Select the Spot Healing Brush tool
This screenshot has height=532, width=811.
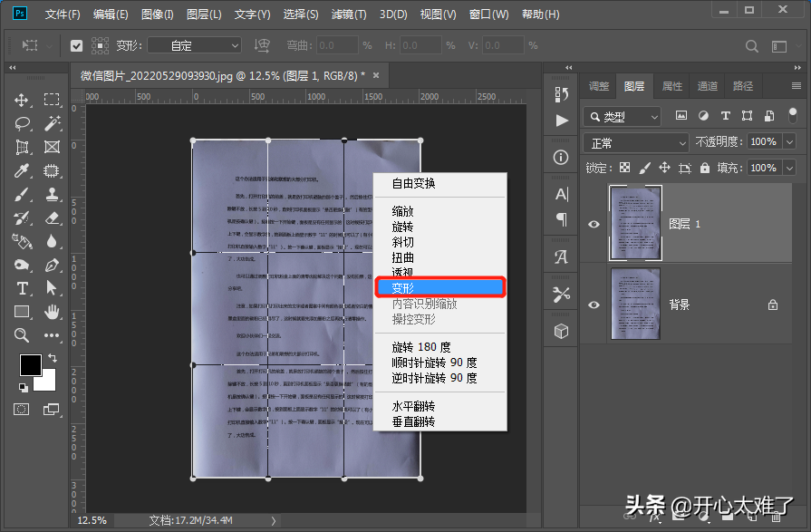(52, 170)
